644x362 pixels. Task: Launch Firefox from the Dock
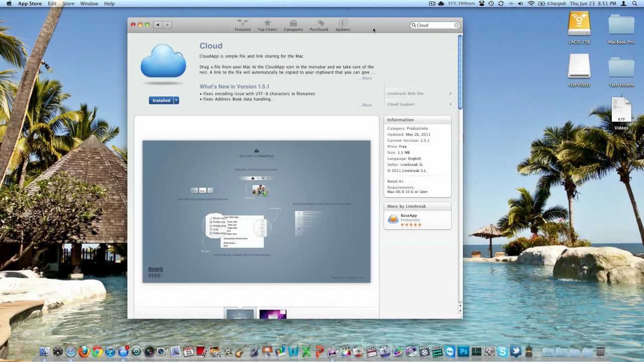point(84,351)
